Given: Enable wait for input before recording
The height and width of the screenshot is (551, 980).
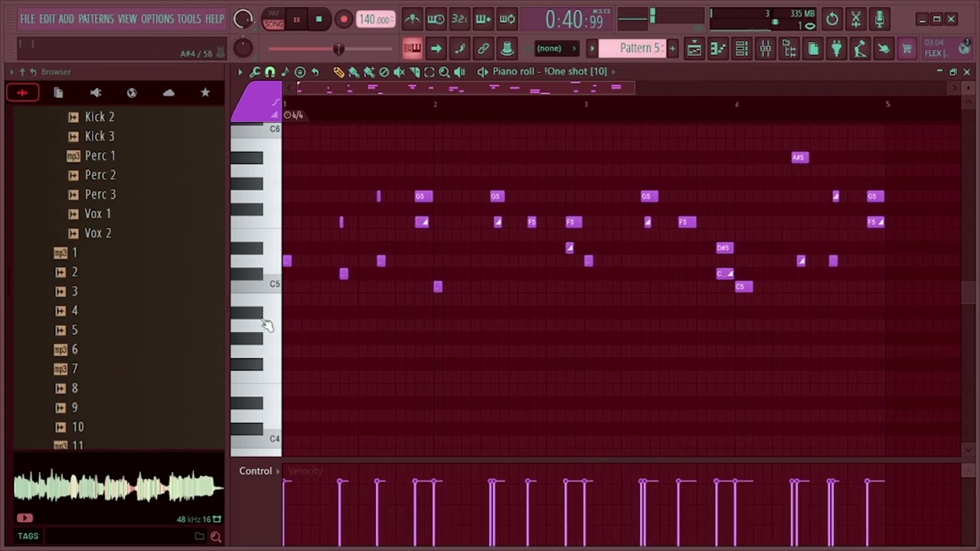Looking at the screenshot, I should 436,19.
